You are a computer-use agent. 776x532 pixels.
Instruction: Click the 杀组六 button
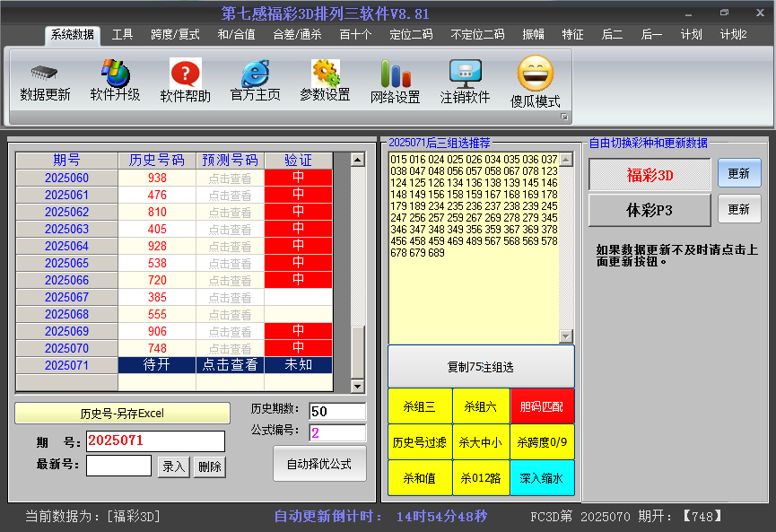(x=481, y=406)
